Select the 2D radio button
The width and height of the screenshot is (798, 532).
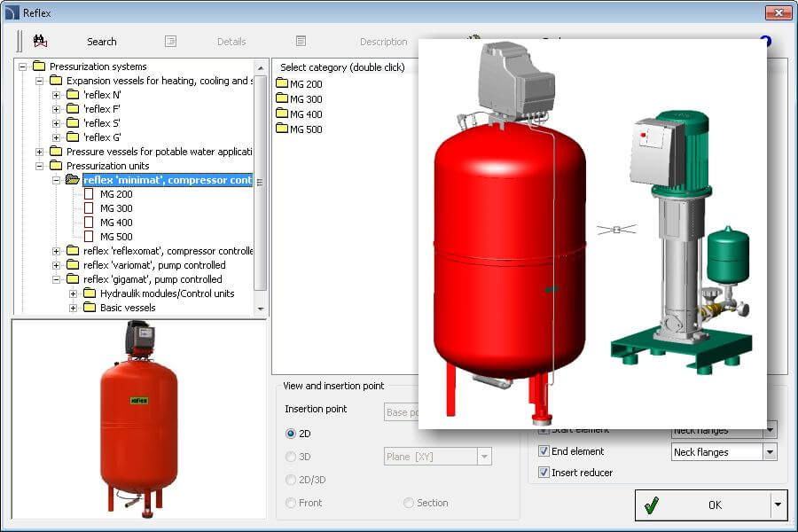click(291, 434)
